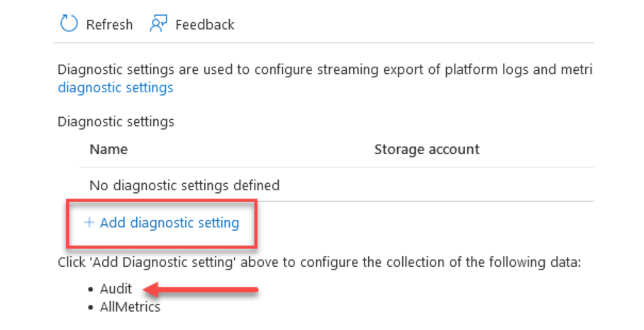Click the bullet point before Audit
The width and height of the screenshot is (644, 330).
(92, 290)
